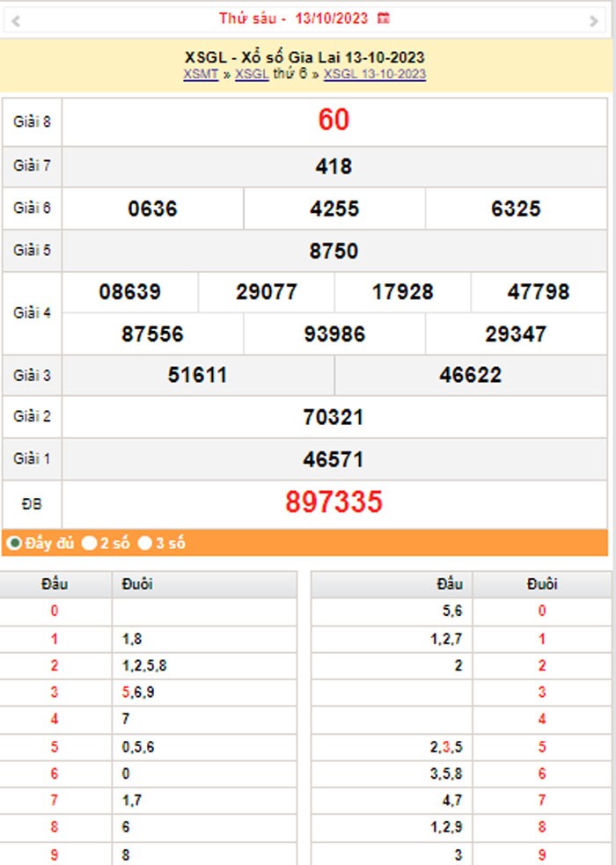
Task: Click right table head value 2,3,5
Action: pos(446,747)
